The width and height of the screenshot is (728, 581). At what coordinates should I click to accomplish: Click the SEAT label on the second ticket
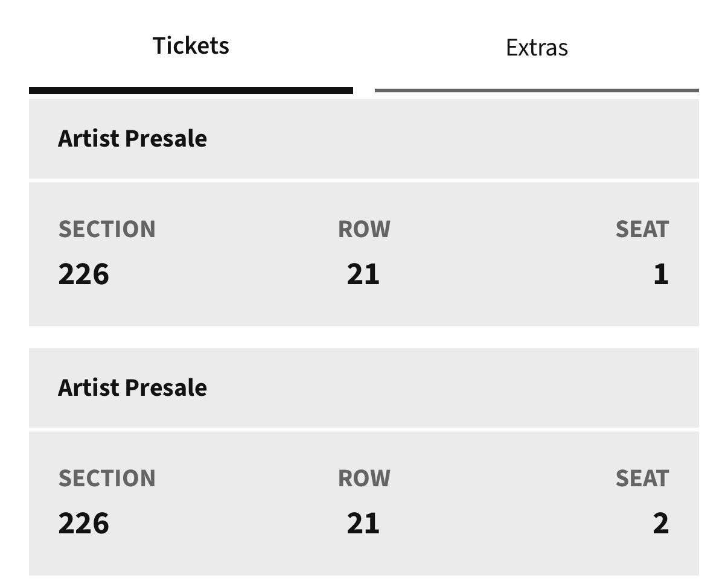click(x=642, y=478)
